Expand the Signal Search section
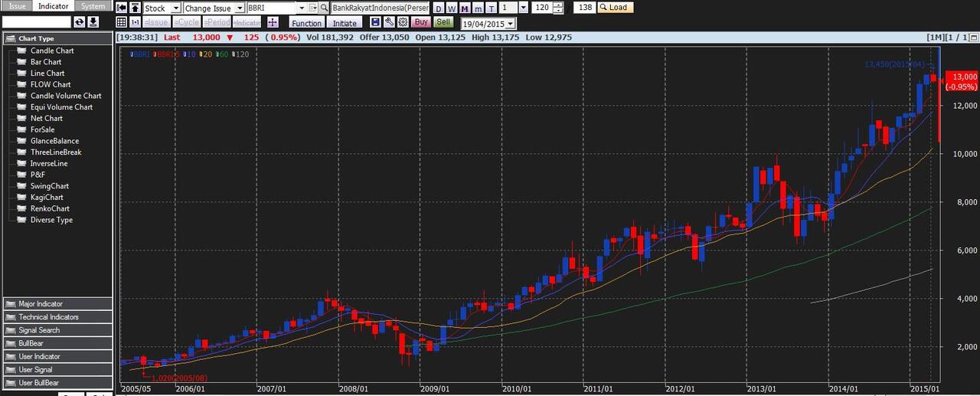This screenshot has height=396, width=980. (x=57, y=330)
